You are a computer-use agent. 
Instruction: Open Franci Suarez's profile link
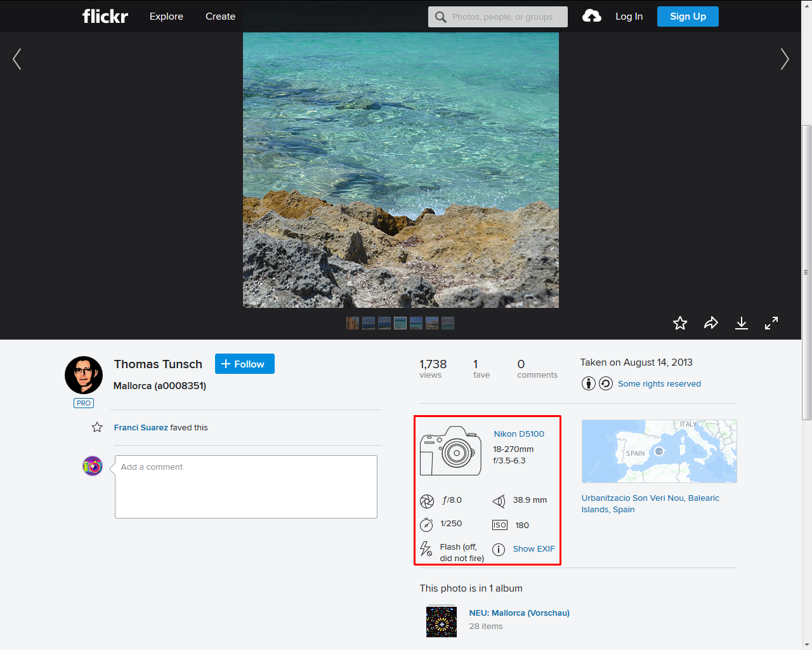pyautogui.click(x=141, y=428)
